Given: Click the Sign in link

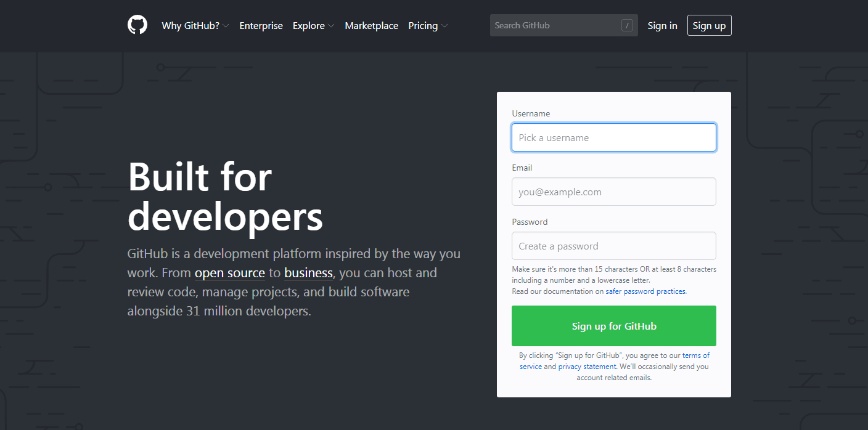Looking at the screenshot, I should point(662,25).
